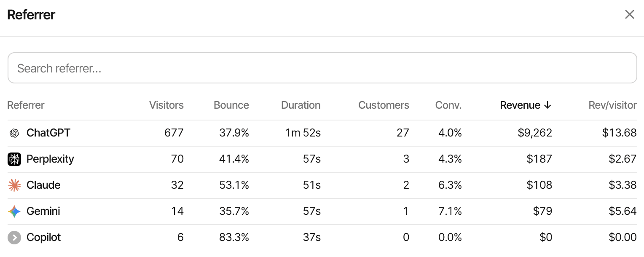Focus the Search referrer field
This screenshot has width=644, height=257.
pyautogui.click(x=322, y=68)
